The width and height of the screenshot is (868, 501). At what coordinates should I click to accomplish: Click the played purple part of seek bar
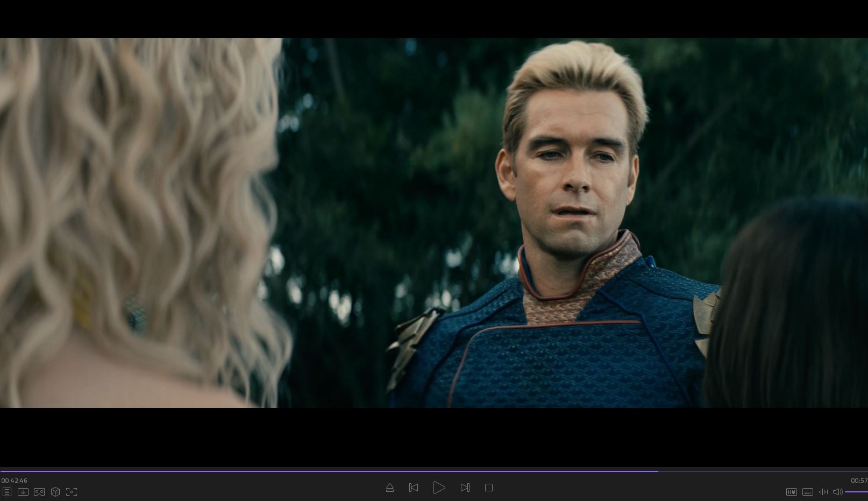click(323, 471)
